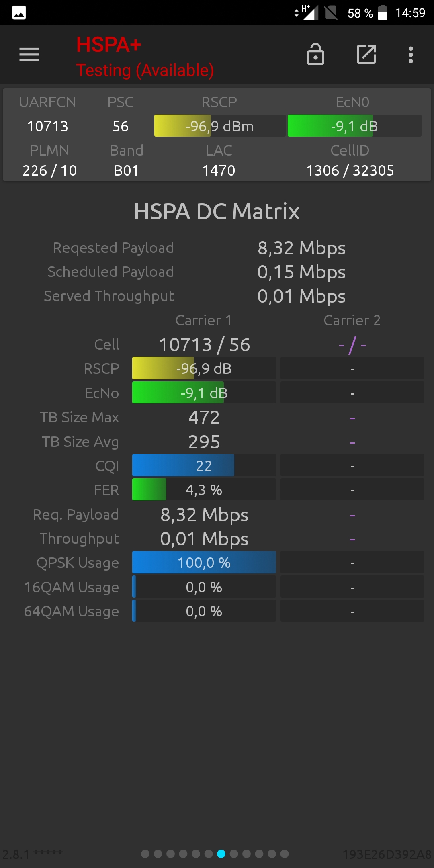Select the highlighted cyan page indicator dot

click(221, 854)
